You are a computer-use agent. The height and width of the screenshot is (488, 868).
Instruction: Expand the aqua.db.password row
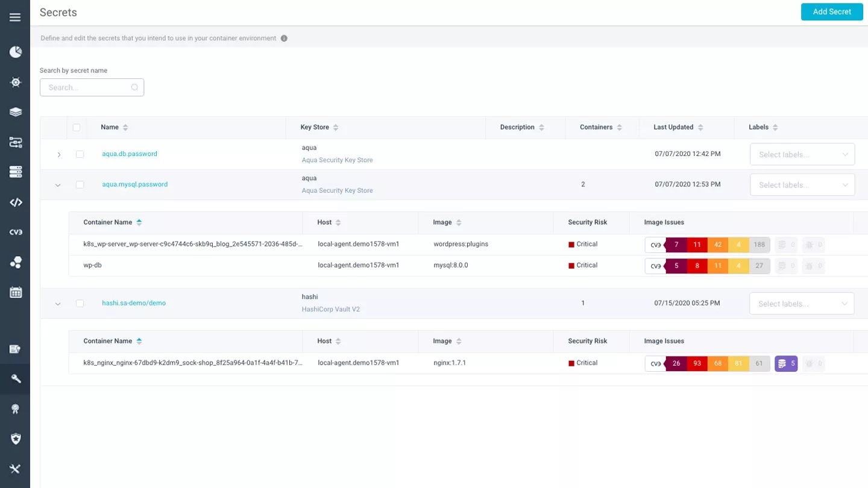click(x=58, y=155)
